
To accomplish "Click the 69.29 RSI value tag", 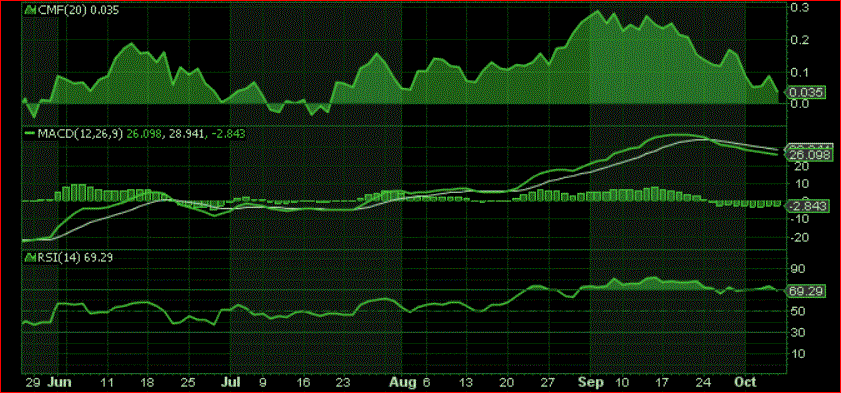I will tap(806, 292).
